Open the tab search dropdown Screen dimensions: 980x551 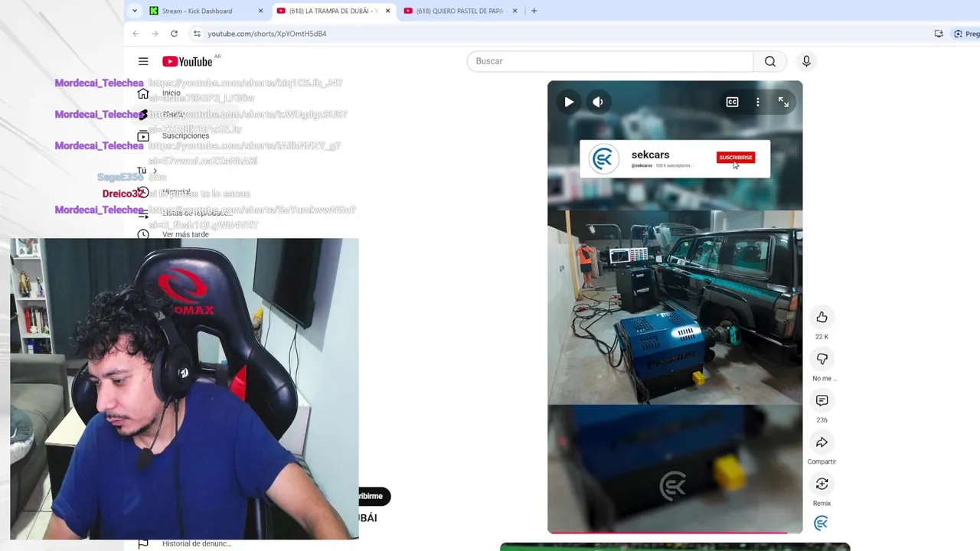tap(135, 11)
